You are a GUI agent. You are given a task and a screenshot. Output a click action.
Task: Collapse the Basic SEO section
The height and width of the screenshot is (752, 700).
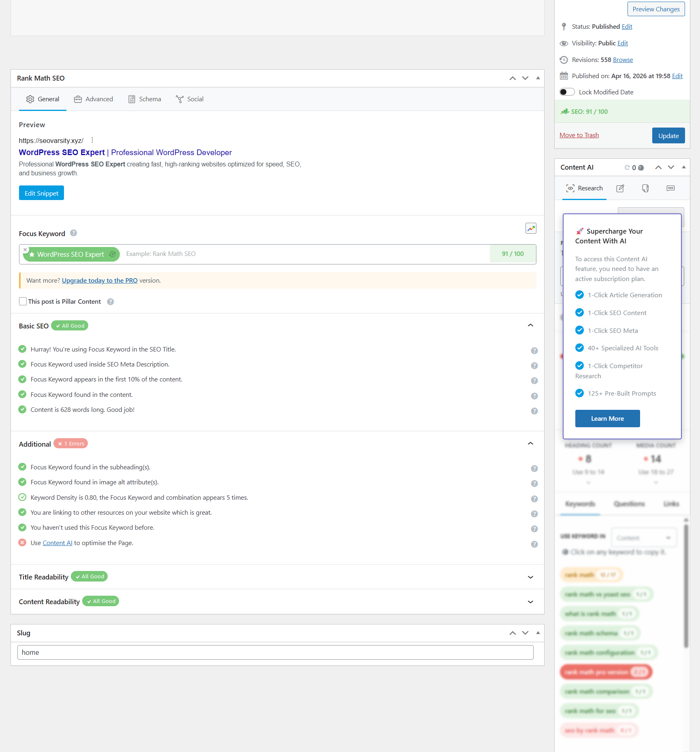click(530, 325)
